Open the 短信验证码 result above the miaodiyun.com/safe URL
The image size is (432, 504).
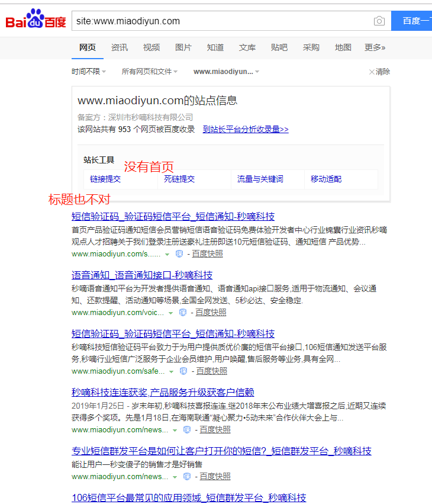coord(173,333)
